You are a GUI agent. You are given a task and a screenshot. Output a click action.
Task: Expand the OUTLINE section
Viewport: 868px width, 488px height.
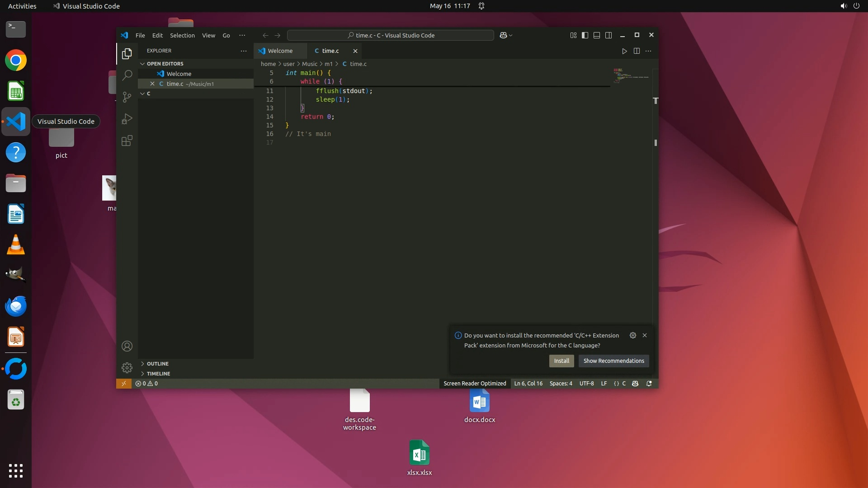(x=157, y=364)
